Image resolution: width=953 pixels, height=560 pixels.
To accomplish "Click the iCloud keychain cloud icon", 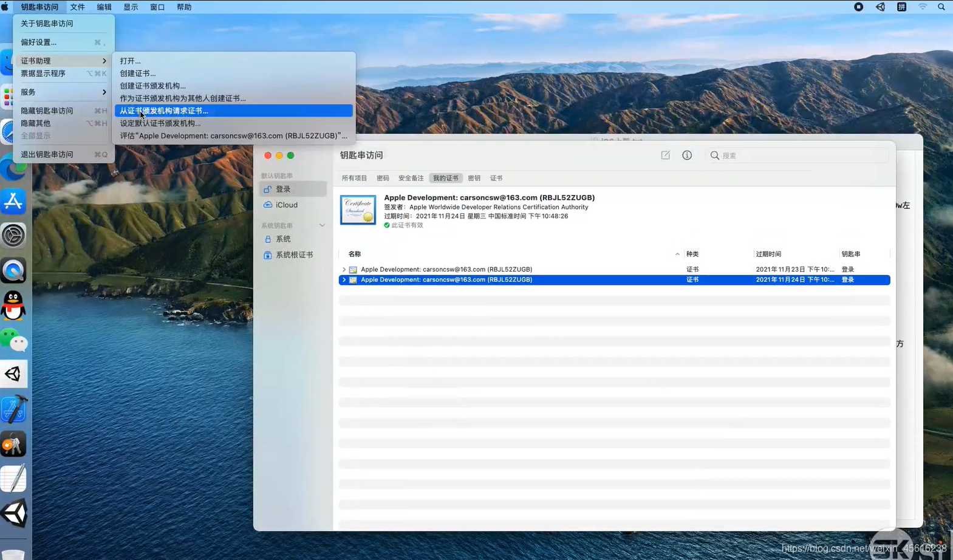I will click(x=267, y=205).
